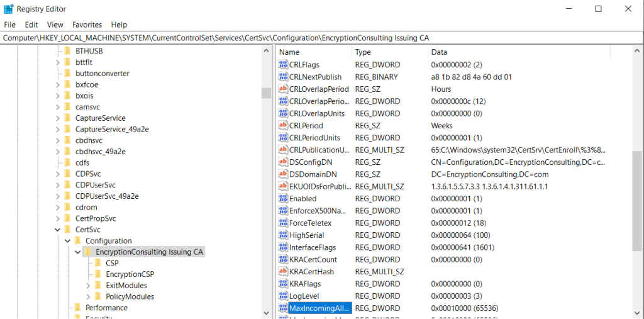This screenshot has width=644, height=319.
Task: Select the CSP subkey in tree
Action: (112, 262)
